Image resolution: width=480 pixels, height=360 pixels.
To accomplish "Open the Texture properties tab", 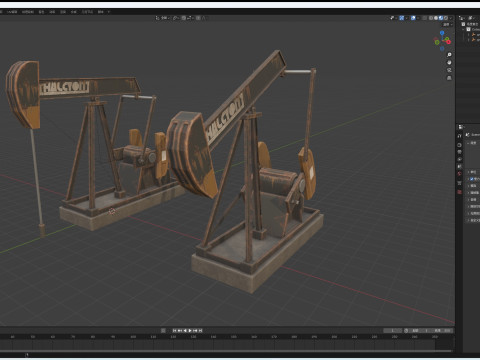I will click(x=459, y=192).
